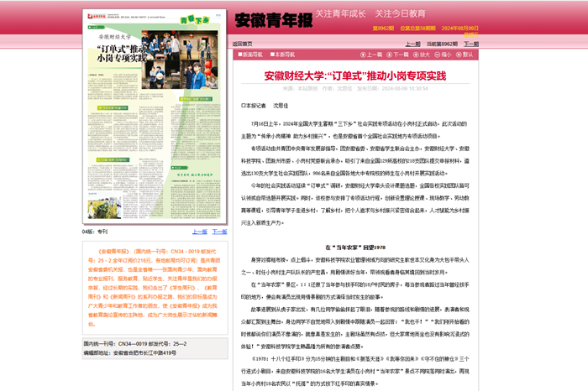Go to previous issue (上一期) in top bar
This screenshot has width=588, height=391.
pyautogui.click(x=412, y=44)
